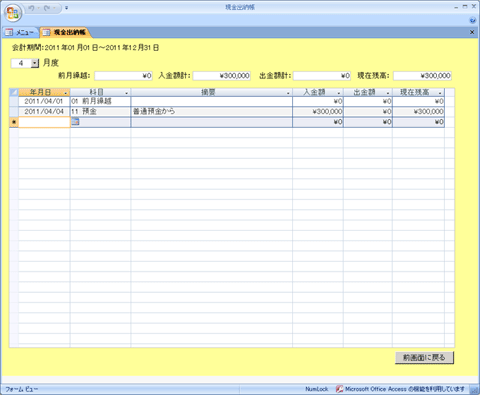Viewport: 480px width, 395px height.
Task: Open the 月度 month dropdown arrow
Action: [x=35, y=63]
